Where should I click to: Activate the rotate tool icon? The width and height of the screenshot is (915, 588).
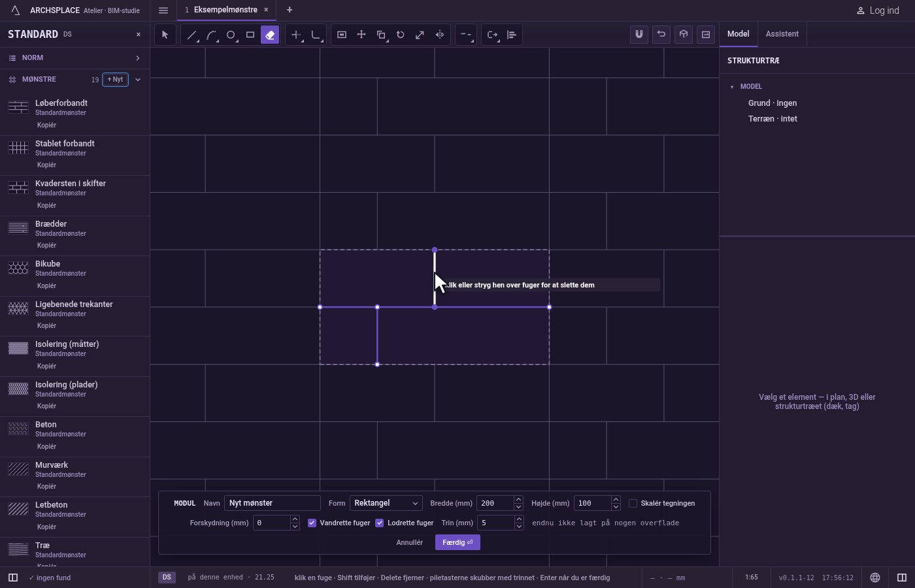tap(401, 35)
